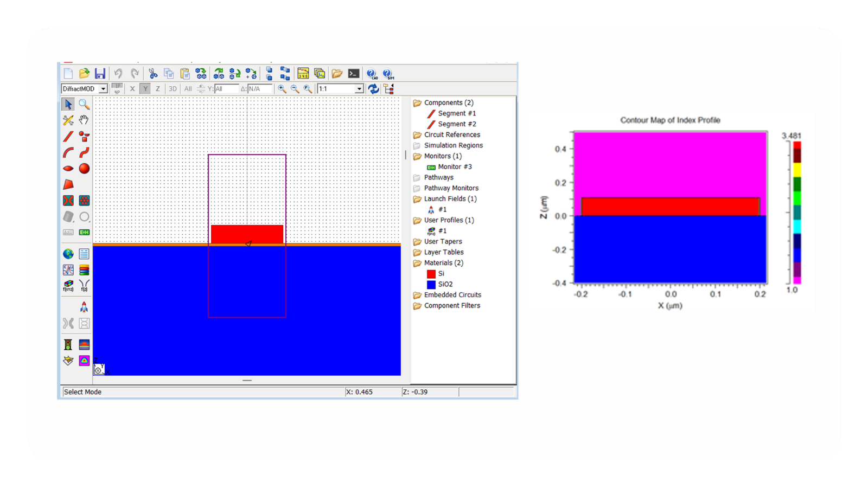Image resolution: width=868 pixels, height=488 pixels.
Task: Open the material editor icon above profiles
Action: coord(68,269)
